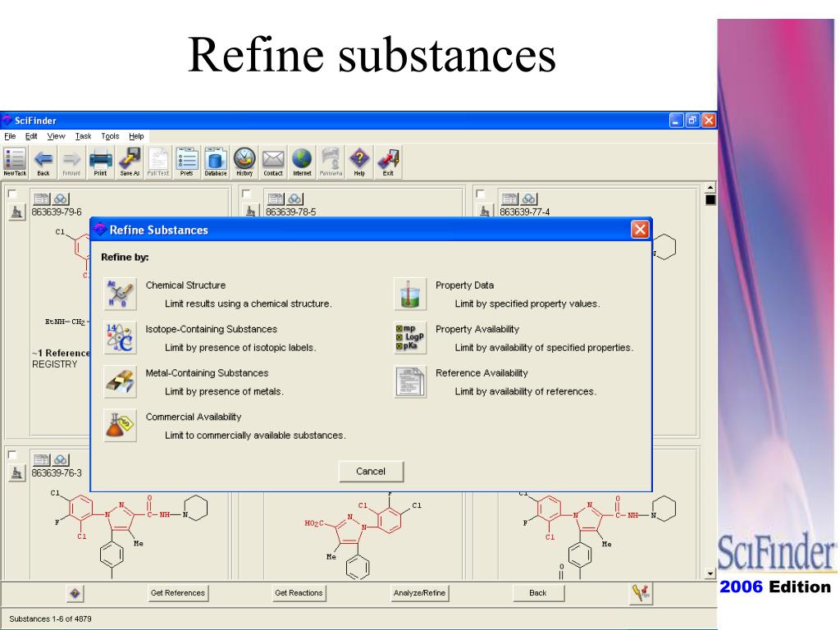Click 'Limit by specified property values.' text
Image resolution: width=840 pixels, height=630 pixels.
(x=527, y=304)
